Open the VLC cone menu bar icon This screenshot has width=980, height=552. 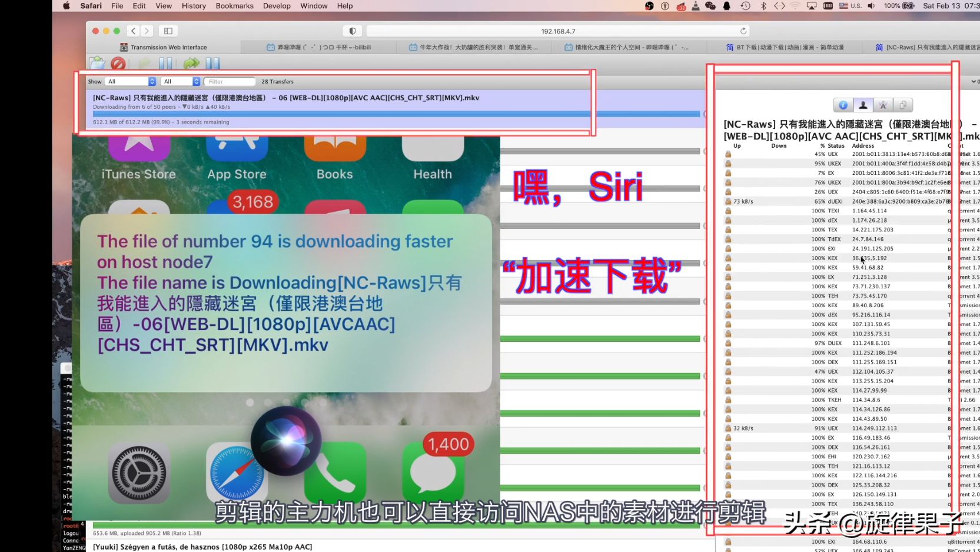point(696,6)
